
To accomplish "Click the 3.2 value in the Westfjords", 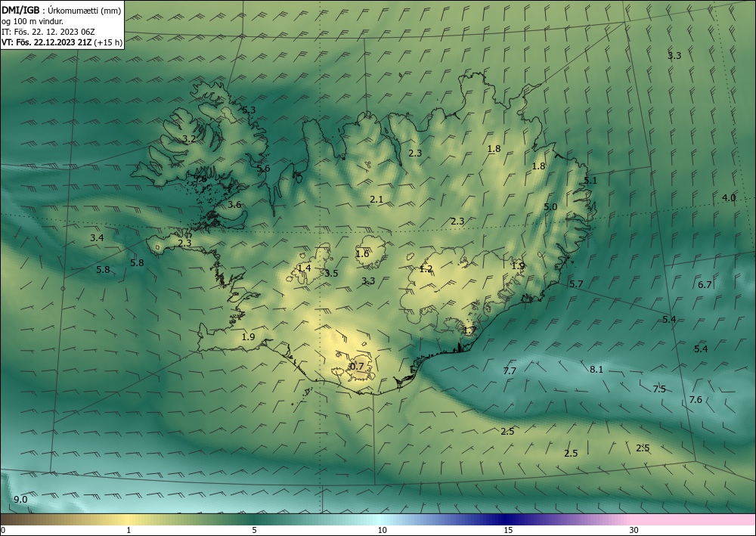I will (x=190, y=139).
